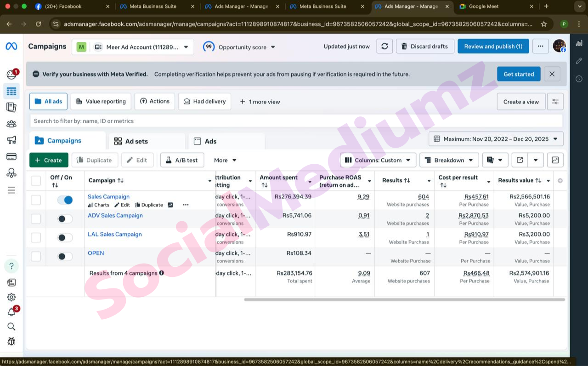Open the OPEN campaign link
The height and width of the screenshot is (368, 588).
[x=96, y=253]
